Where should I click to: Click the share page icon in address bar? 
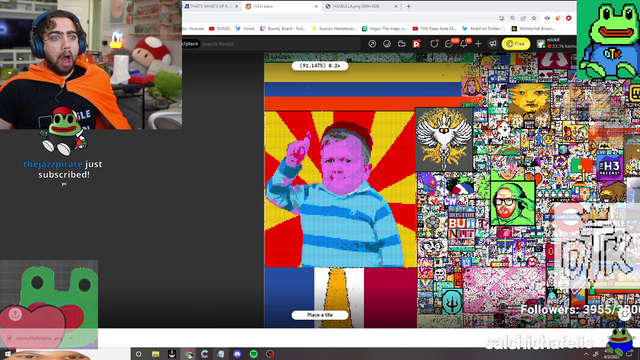click(523, 18)
